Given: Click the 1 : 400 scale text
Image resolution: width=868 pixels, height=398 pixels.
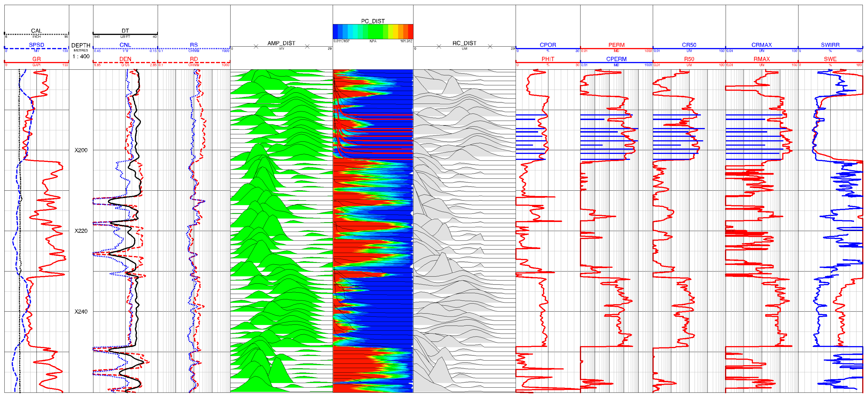Looking at the screenshot, I should coord(81,56).
